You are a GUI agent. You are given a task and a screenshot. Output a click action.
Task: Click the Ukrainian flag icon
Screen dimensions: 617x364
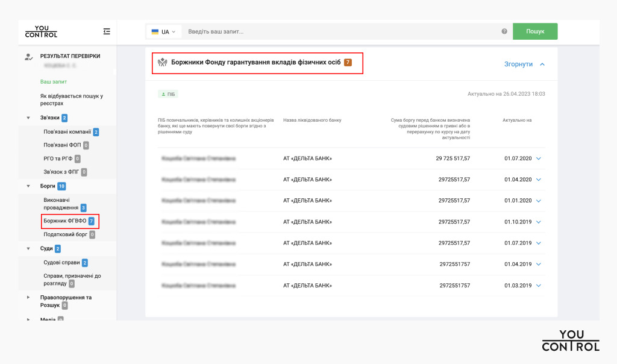[155, 32]
